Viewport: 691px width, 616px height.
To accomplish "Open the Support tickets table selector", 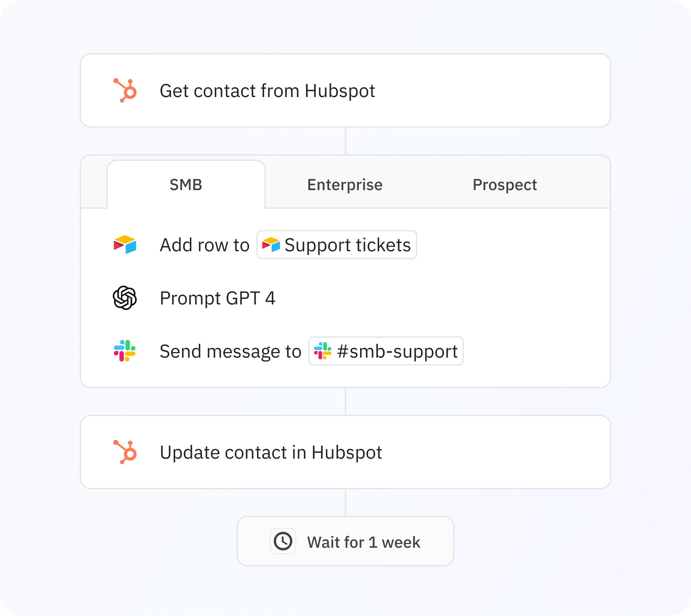I will tap(336, 245).
